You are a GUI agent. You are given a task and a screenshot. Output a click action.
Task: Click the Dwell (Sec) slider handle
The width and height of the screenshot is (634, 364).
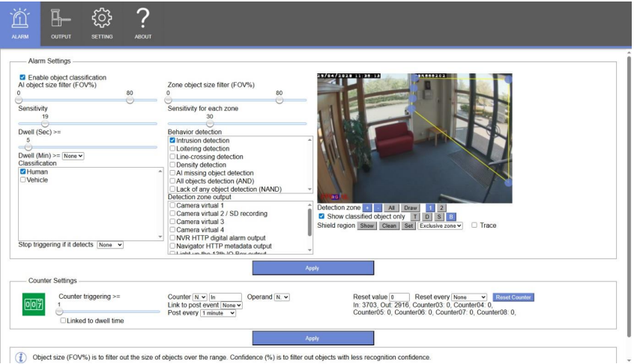(28, 147)
